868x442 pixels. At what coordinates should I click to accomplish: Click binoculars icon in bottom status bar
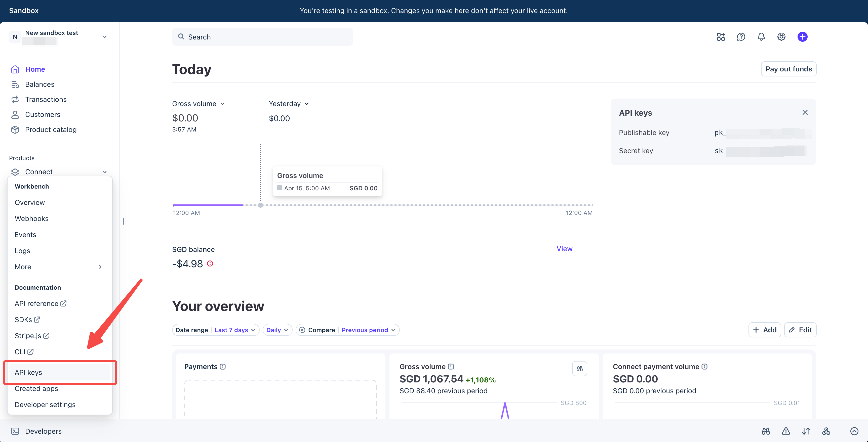(766, 431)
